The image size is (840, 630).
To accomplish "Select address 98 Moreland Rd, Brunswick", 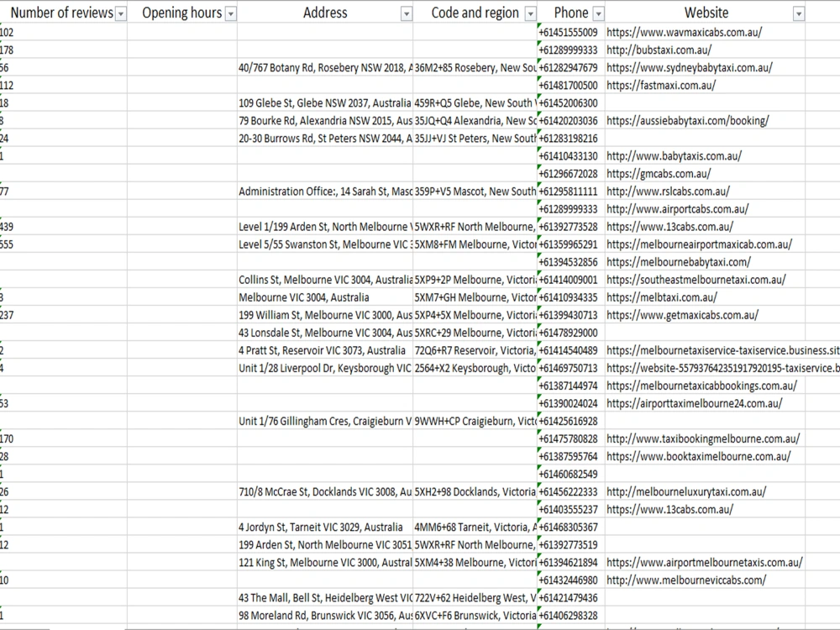I will 325,616.
